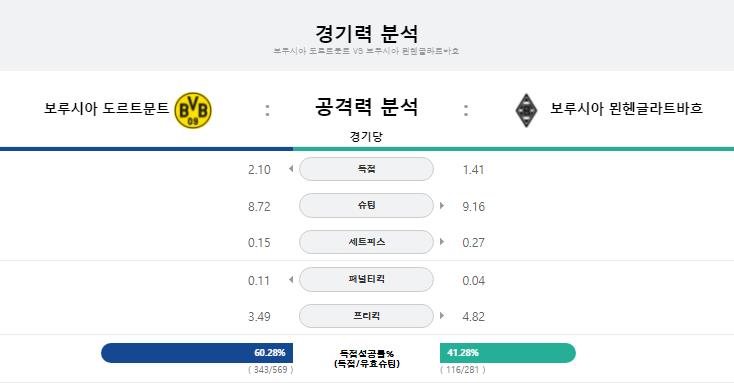Click Dortmund's 2.10 goals value
Screen dimensions: 734x383
click(259, 169)
